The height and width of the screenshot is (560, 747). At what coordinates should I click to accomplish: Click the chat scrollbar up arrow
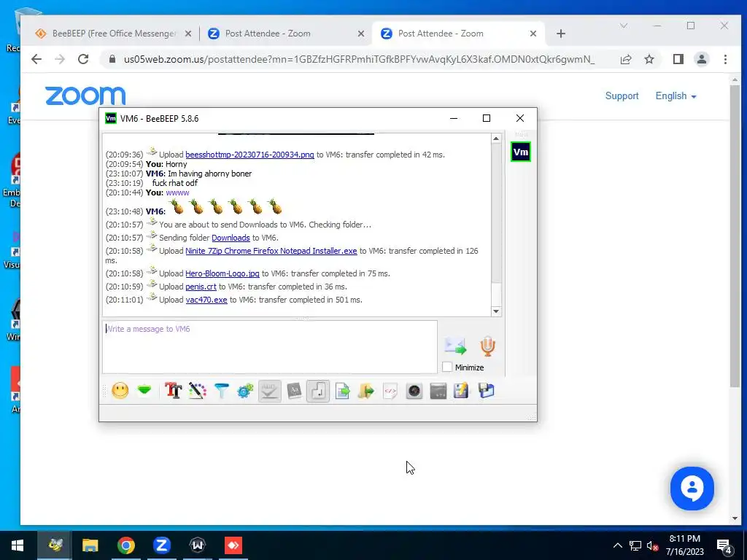496,139
